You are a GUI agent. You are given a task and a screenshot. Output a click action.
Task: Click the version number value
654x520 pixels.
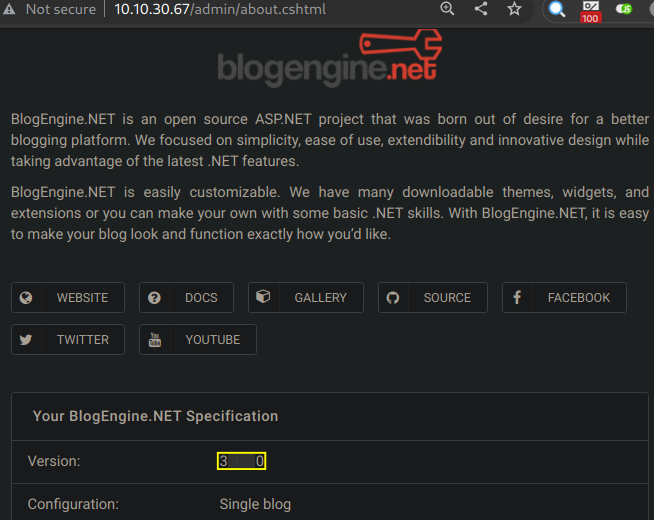click(x=241, y=461)
